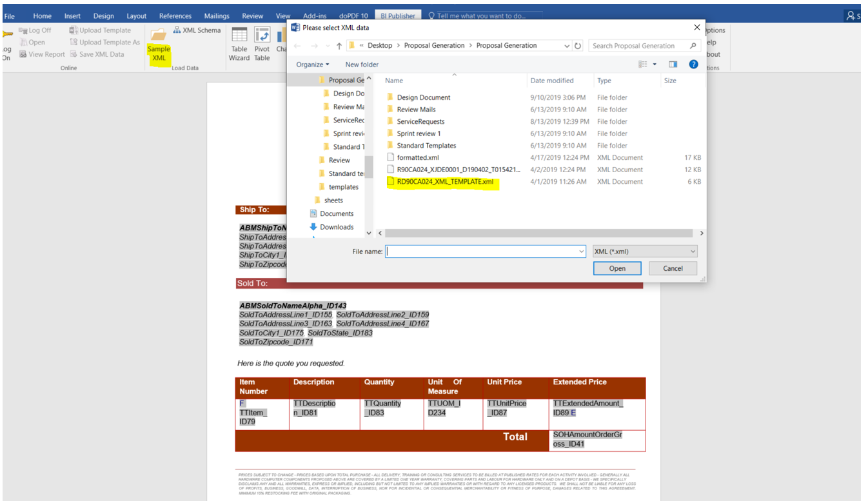Image resolution: width=868 pixels, height=501 pixels.
Task: Sort files by the Type column header
Action: pos(604,81)
